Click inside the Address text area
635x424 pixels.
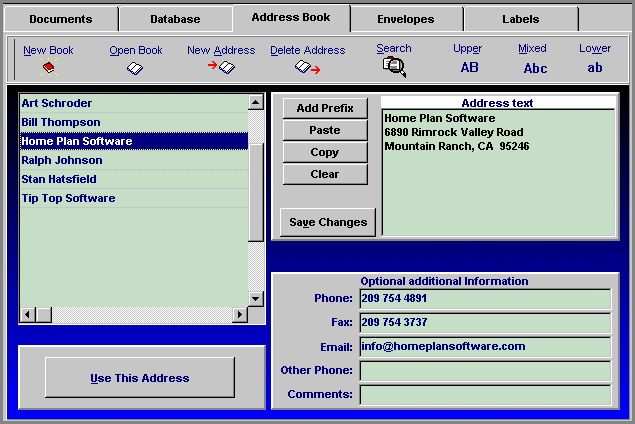pos(499,172)
